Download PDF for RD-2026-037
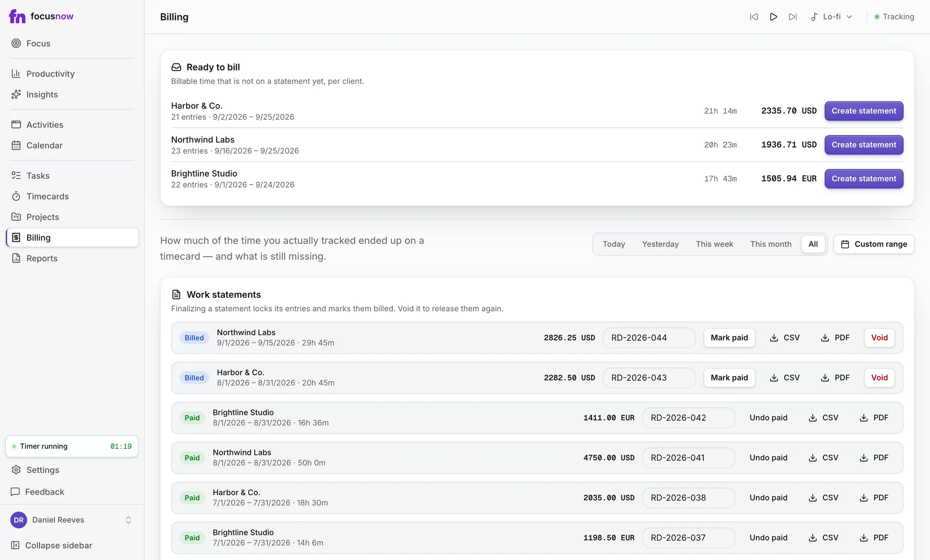Screen dimensions: 930x560 874,538
